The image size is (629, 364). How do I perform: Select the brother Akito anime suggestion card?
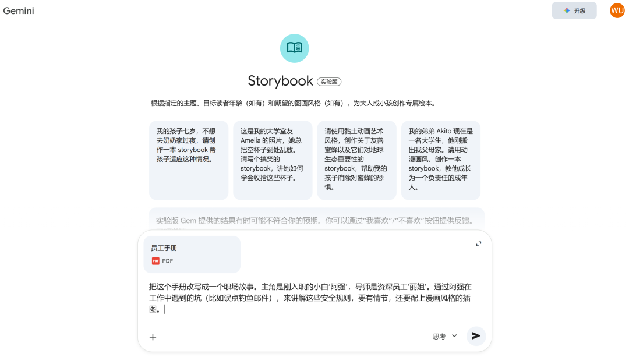(x=441, y=160)
